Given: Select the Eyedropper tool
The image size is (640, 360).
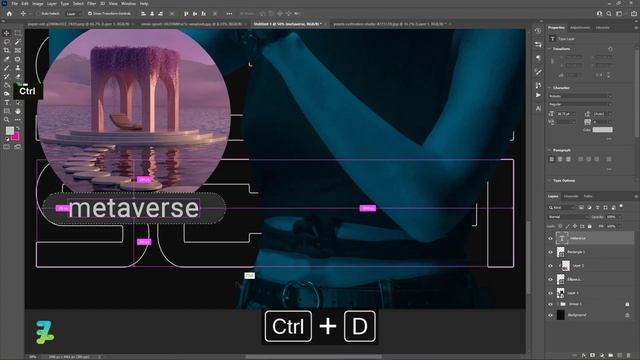Looking at the screenshot, I should 7,59.
